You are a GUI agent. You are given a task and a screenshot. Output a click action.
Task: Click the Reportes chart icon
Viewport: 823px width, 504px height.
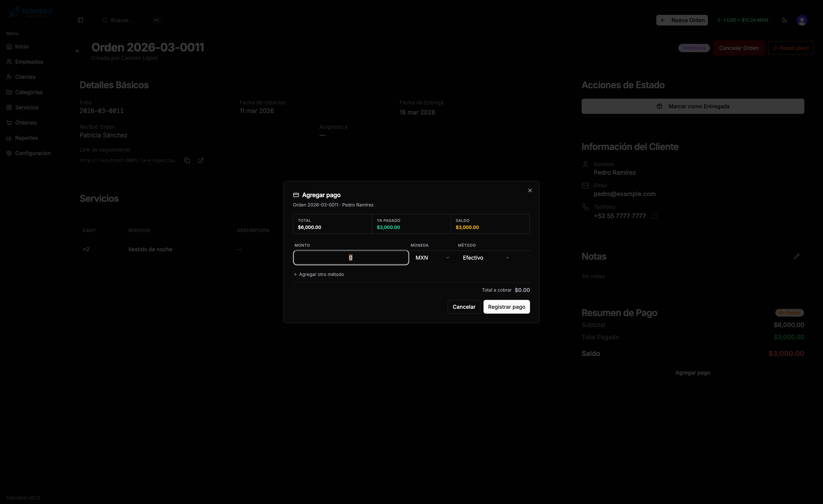(9, 138)
